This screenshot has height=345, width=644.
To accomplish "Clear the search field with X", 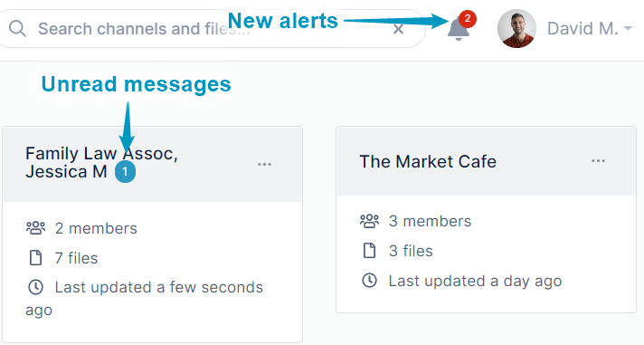I will [398, 29].
